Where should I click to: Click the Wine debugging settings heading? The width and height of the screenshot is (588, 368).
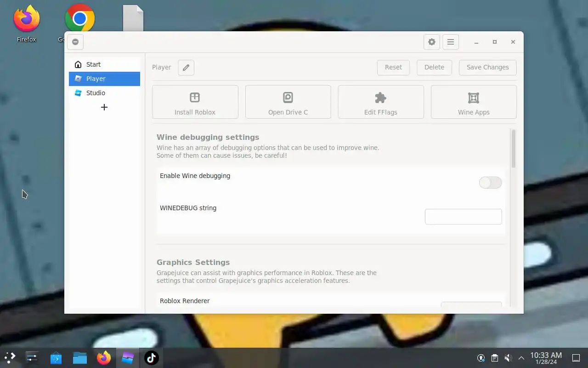pos(208,137)
